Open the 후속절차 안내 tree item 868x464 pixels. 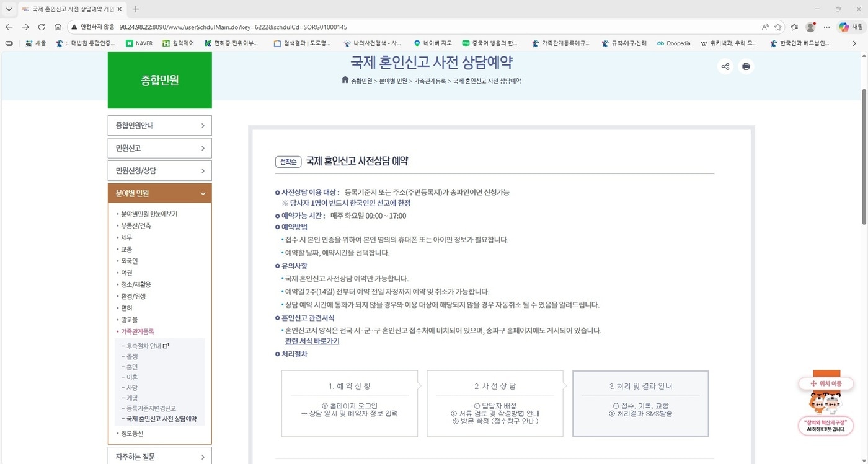coord(143,345)
